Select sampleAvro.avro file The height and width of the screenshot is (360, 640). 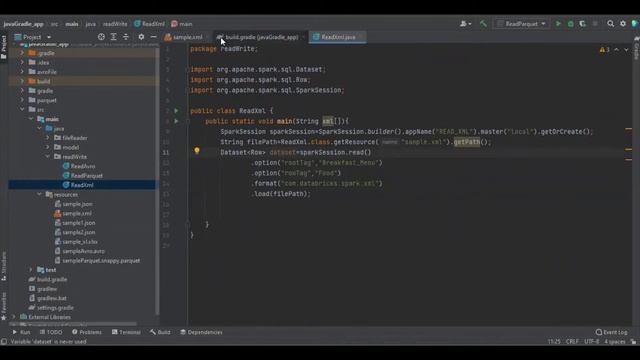click(x=83, y=251)
